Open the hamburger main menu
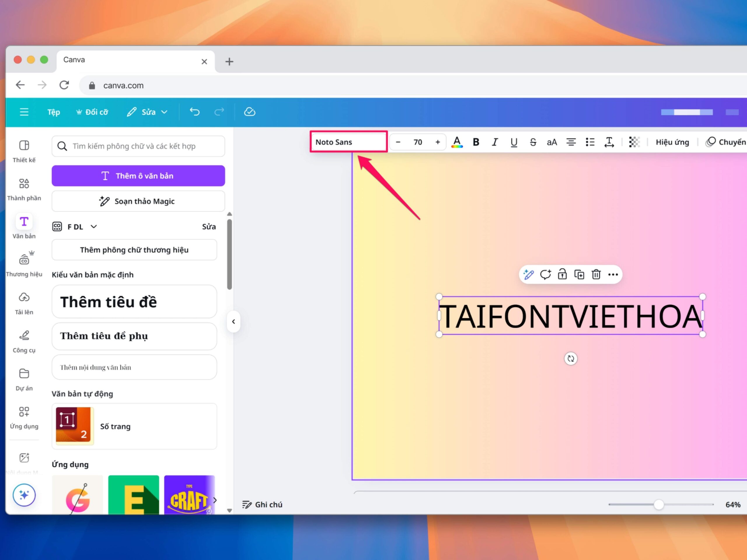This screenshot has height=560, width=747. coord(24,112)
